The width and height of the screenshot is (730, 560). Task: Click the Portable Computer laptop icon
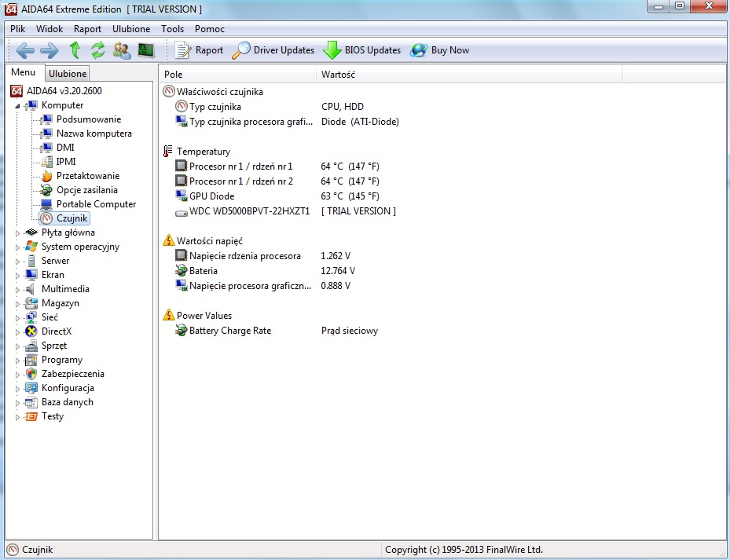point(46,204)
